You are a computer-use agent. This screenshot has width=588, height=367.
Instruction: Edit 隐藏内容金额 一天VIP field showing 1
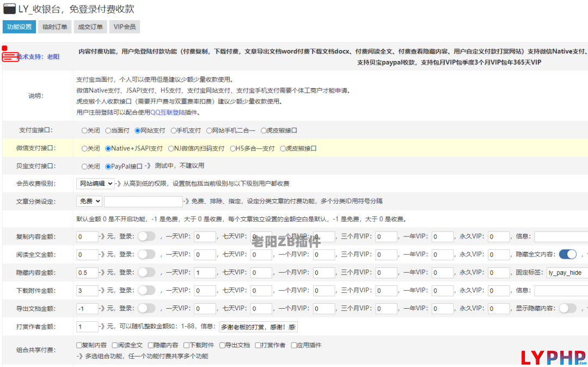tap(205, 273)
